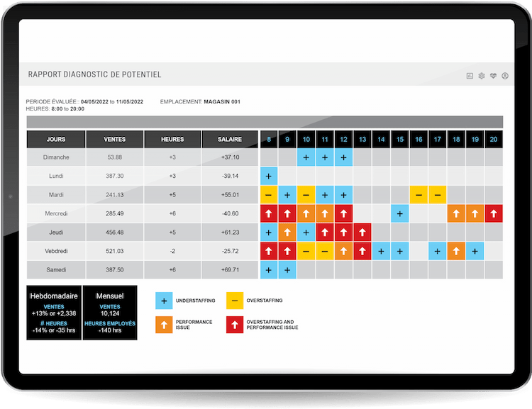Click Mardi understaffing cell at hour 9
532x409 pixels.
pos(287,195)
